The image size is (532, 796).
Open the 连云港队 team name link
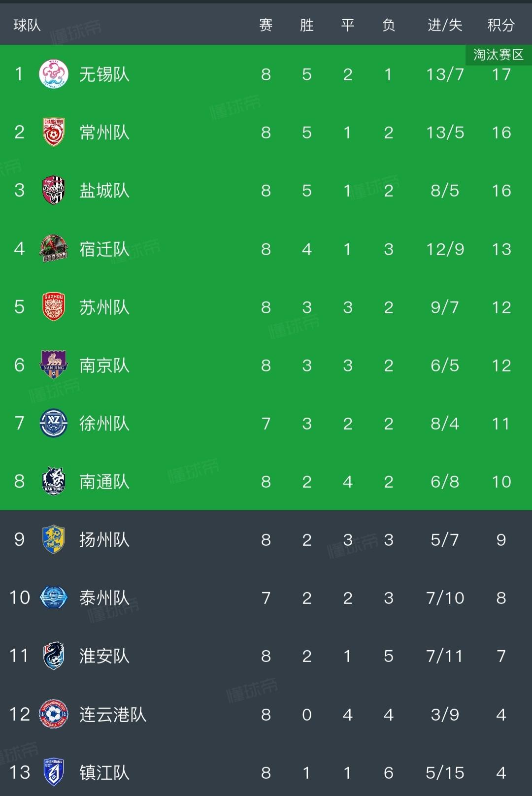click(113, 714)
